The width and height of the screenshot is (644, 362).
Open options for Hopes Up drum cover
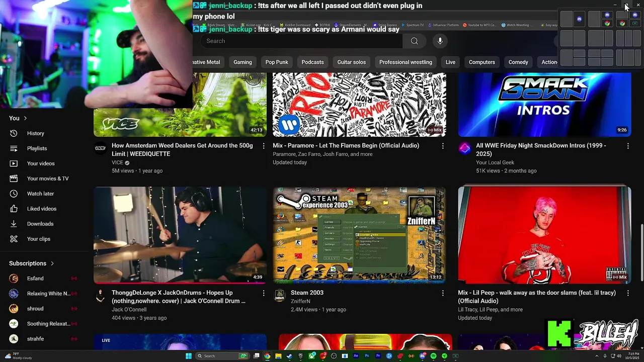click(x=263, y=293)
